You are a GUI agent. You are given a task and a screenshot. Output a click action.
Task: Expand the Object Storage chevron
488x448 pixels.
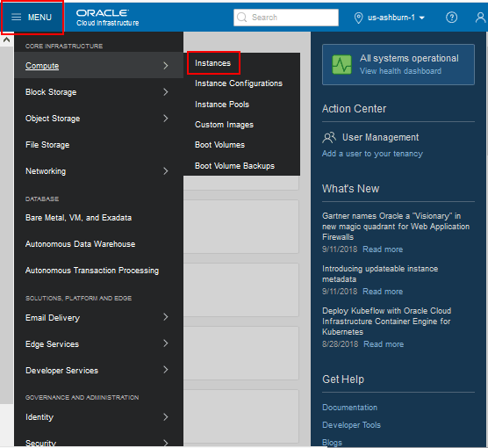click(166, 118)
